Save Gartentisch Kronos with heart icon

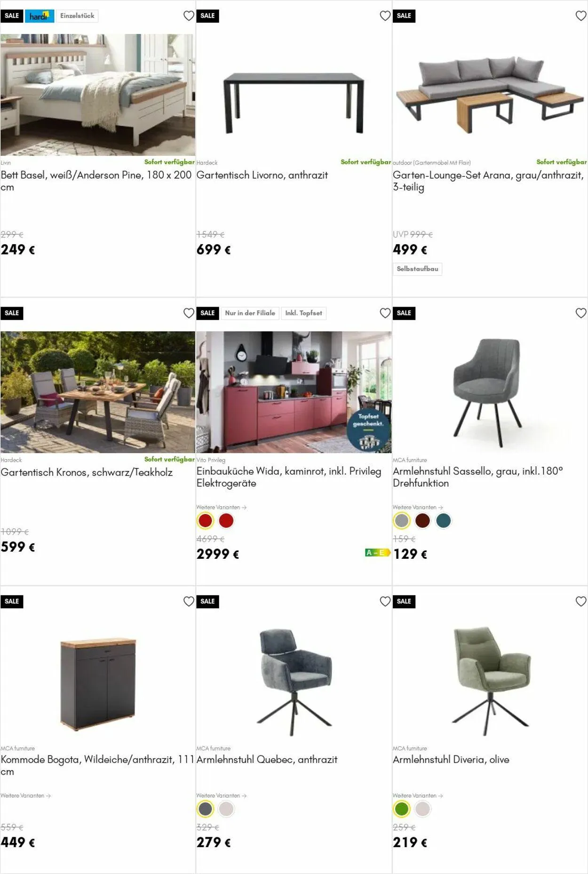(189, 313)
